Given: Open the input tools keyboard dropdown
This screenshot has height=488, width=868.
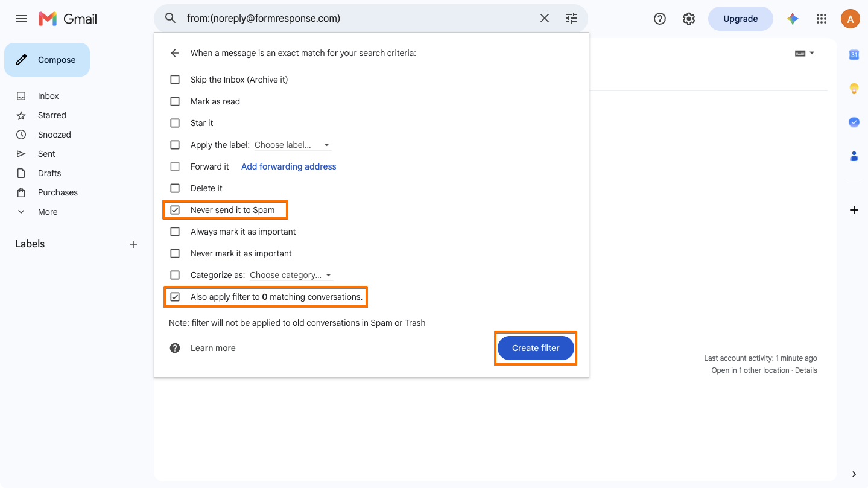Looking at the screenshot, I should [x=805, y=53].
